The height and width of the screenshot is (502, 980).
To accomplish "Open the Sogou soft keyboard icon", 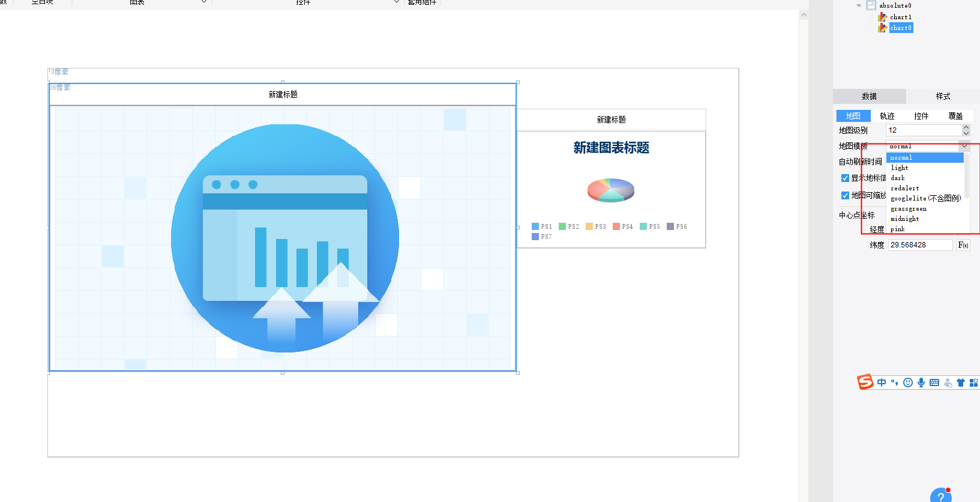I will [x=934, y=383].
